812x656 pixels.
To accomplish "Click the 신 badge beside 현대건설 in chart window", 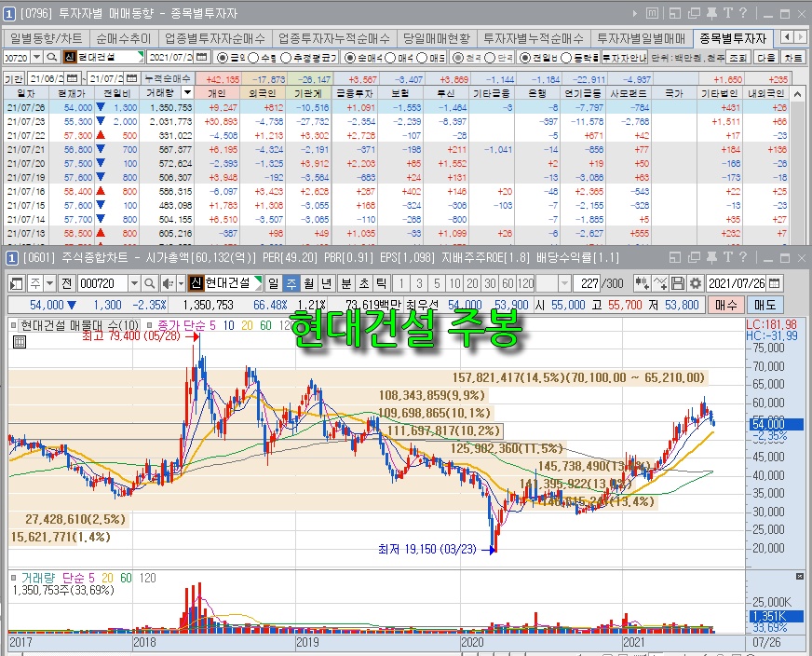I will click(196, 283).
